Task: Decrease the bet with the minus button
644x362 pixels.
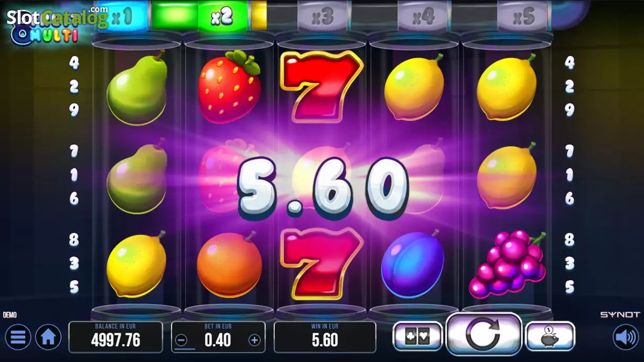Action: 181,341
